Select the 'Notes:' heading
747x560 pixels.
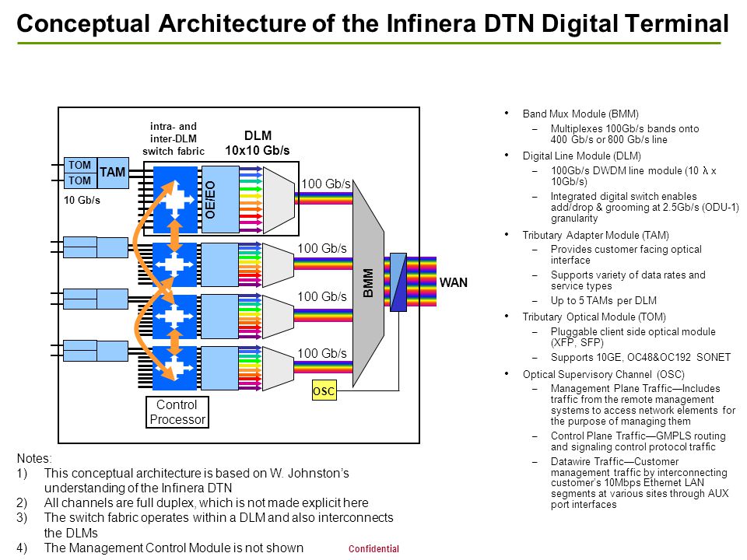34,459
